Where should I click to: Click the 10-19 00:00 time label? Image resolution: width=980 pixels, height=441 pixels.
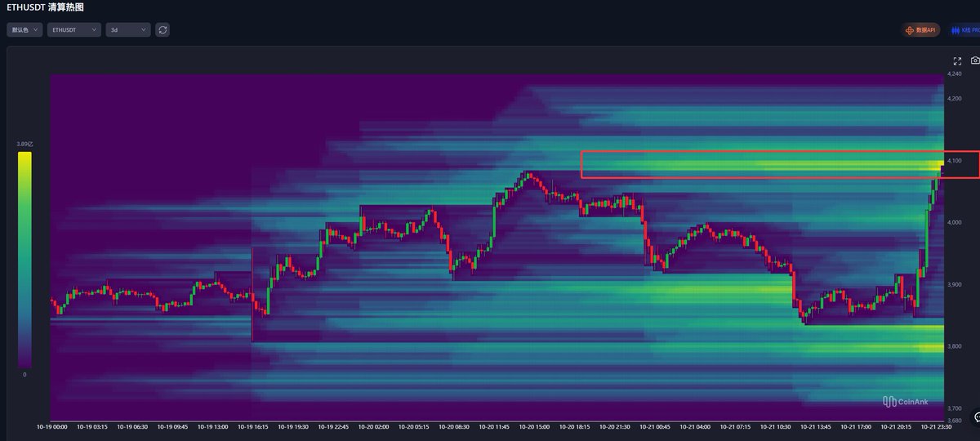pos(51,426)
